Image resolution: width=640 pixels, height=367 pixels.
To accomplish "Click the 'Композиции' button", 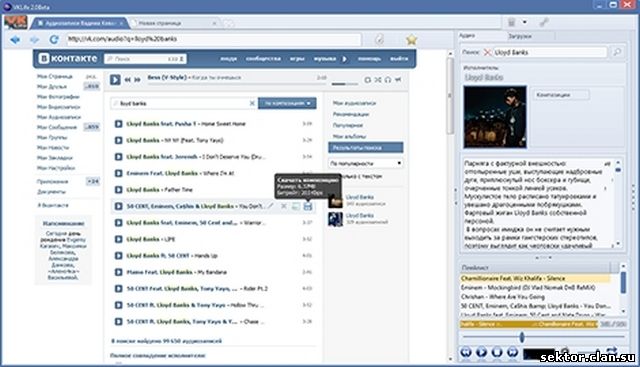I will coord(561,95).
